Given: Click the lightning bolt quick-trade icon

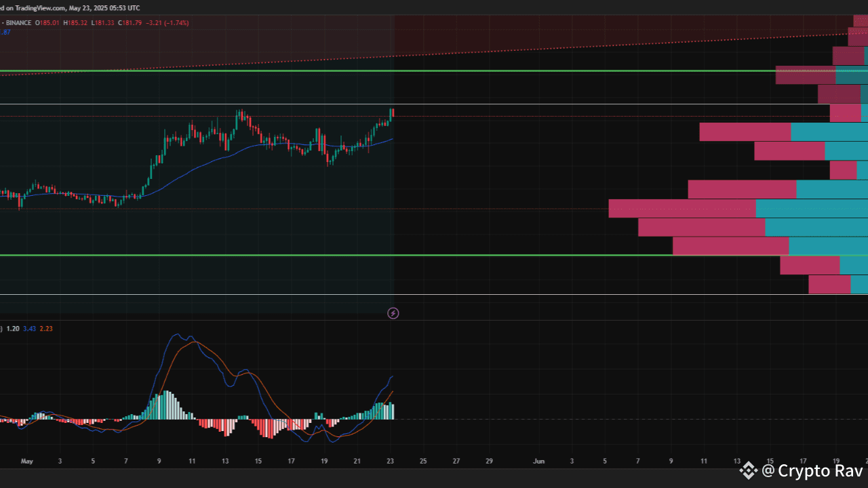Looking at the screenshot, I should [x=393, y=313].
